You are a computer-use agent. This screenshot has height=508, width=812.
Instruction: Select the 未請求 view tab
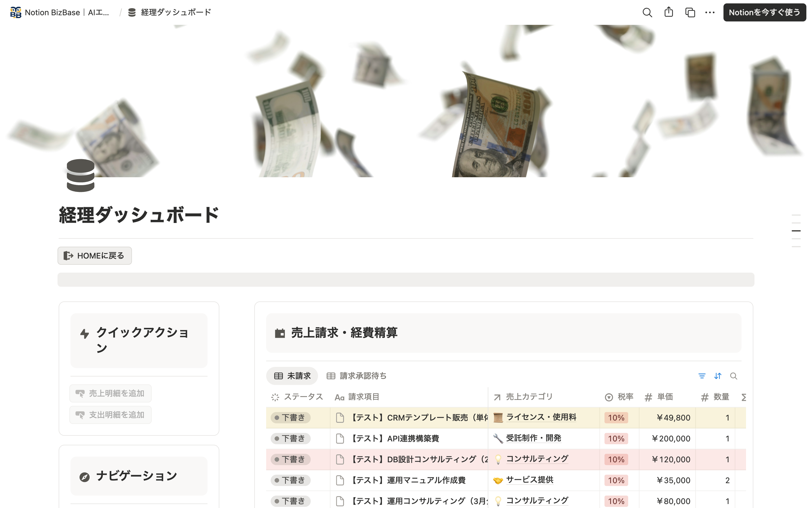click(292, 376)
